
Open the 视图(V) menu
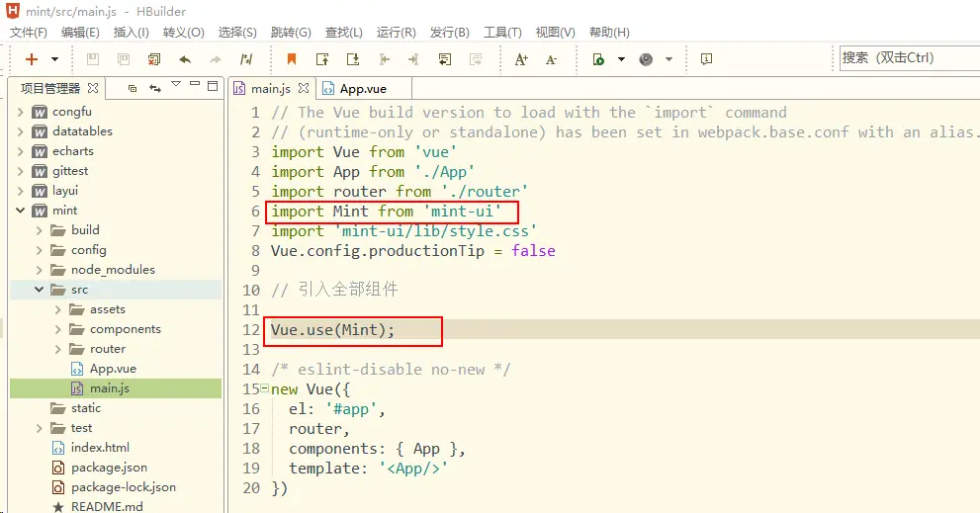point(555,33)
